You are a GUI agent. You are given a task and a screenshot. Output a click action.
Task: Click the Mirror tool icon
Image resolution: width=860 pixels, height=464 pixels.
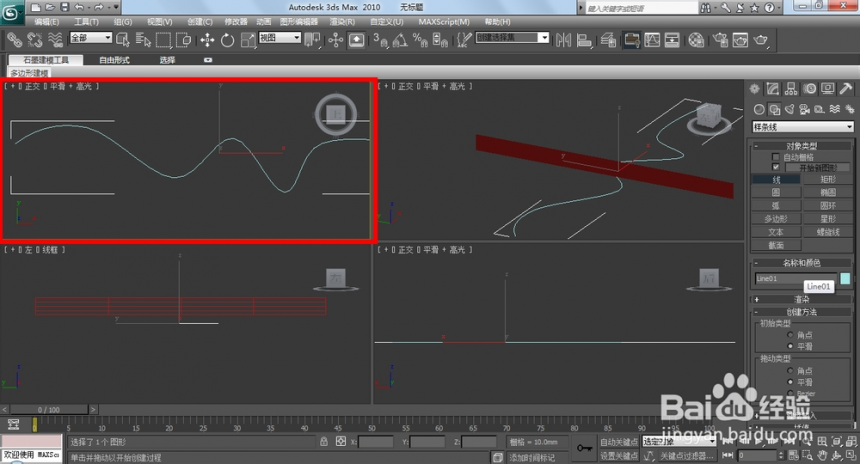563,40
